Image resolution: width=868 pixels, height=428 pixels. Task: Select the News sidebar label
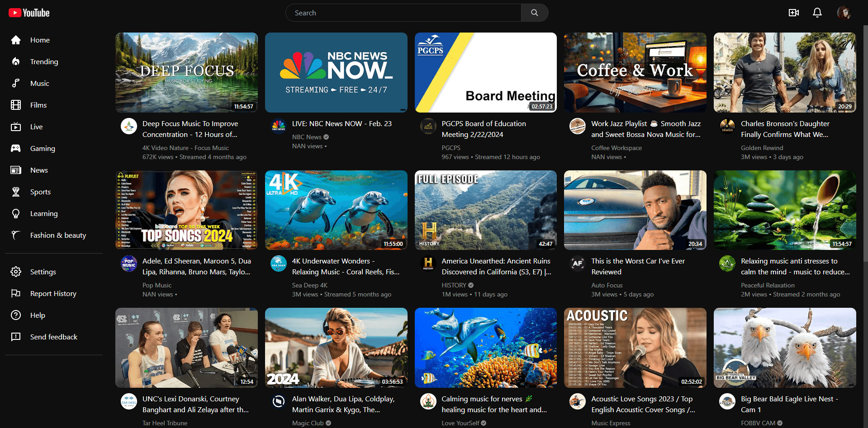tap(39, 170)
